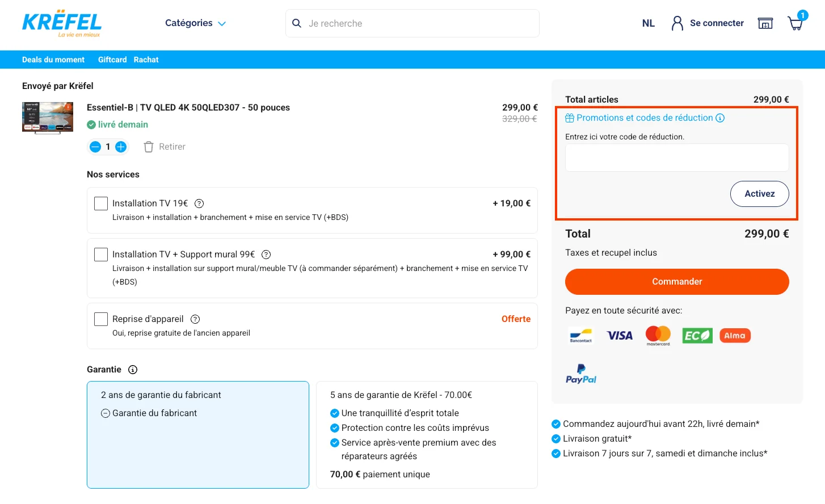Switch language to NL

click(649, 23)
